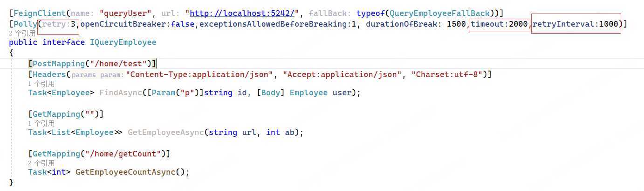Click the 'params param:' inlay hint
The height and width of the screenshot is (191, 644).
click(x=98, y=74)
